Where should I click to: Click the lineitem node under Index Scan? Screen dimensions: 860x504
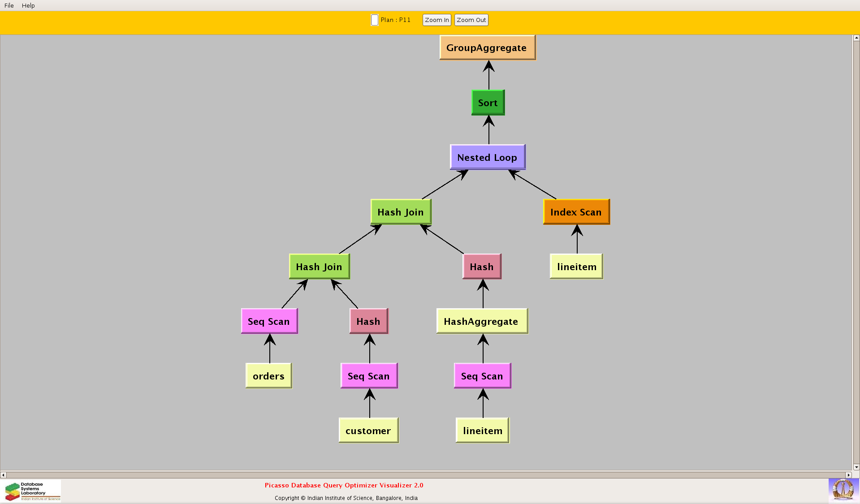point(576,267)
